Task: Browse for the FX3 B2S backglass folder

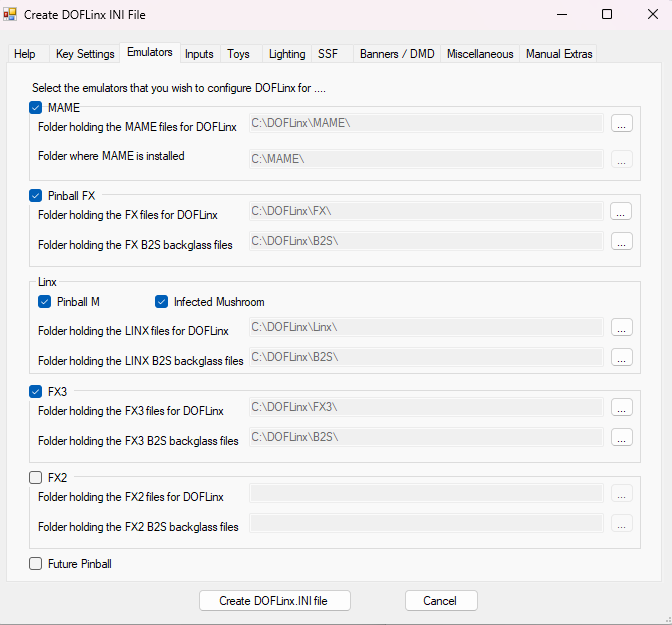Action: pos(621,437)
